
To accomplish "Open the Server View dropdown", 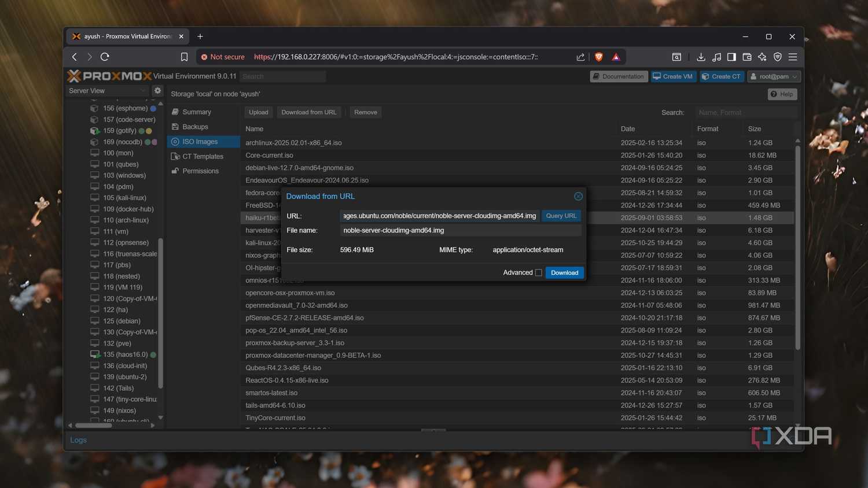I will 108,91.
